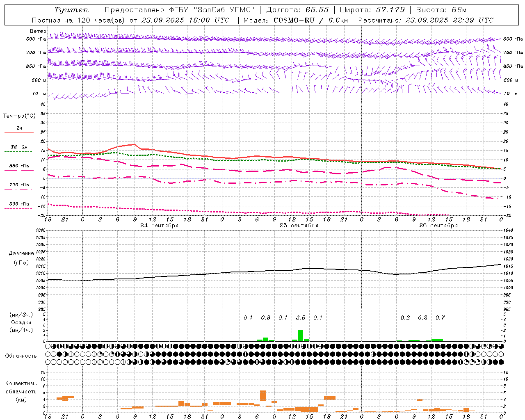Click the 'Облачность' cloud cover label
The width and height of the screenshot is (525, 420).
click(21, 356)
